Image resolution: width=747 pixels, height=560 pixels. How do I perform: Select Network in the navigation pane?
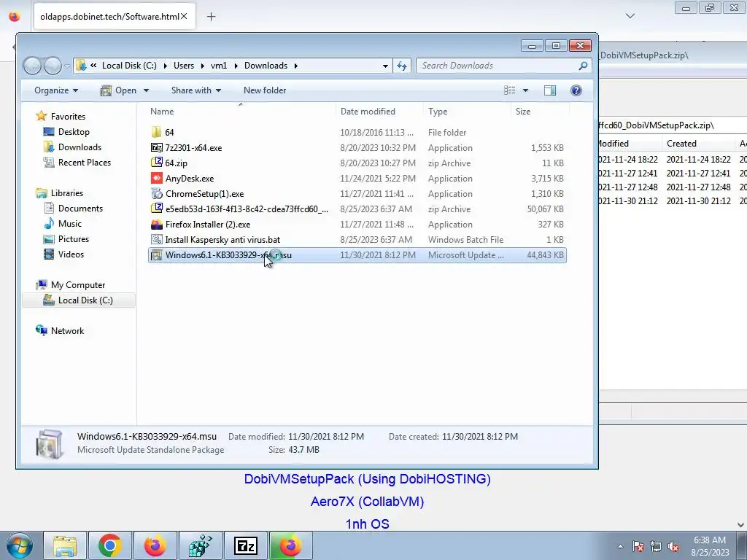click(67, 330)
